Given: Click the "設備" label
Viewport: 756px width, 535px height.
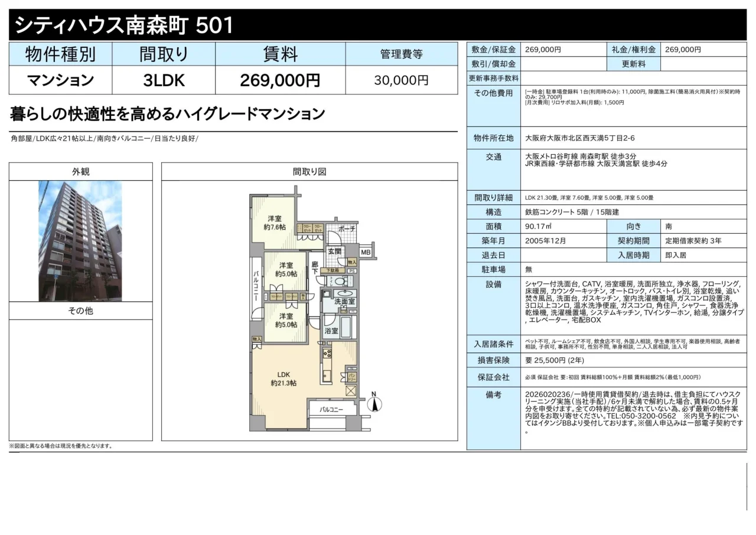Looking at the screenshot, I should pyautogui.click(x=494, y=285).
